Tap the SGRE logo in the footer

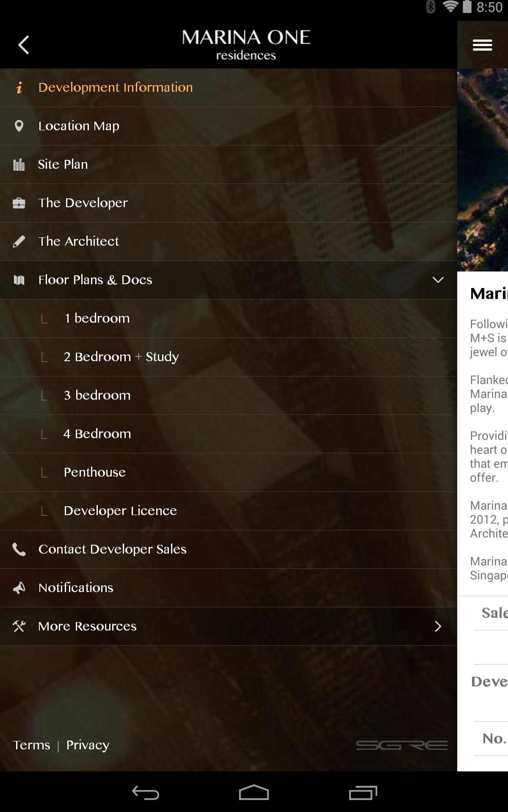(x=401, y=745)
